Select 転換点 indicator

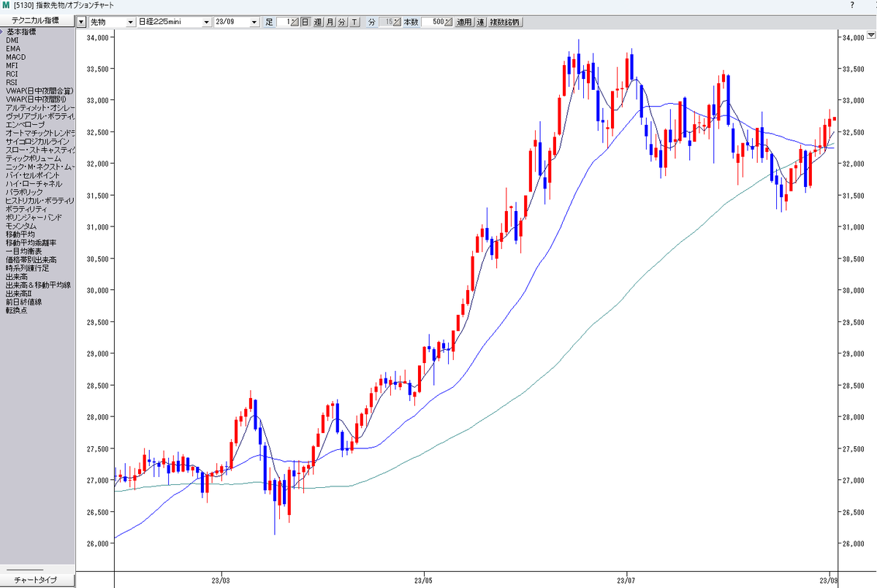pos(16,310)
